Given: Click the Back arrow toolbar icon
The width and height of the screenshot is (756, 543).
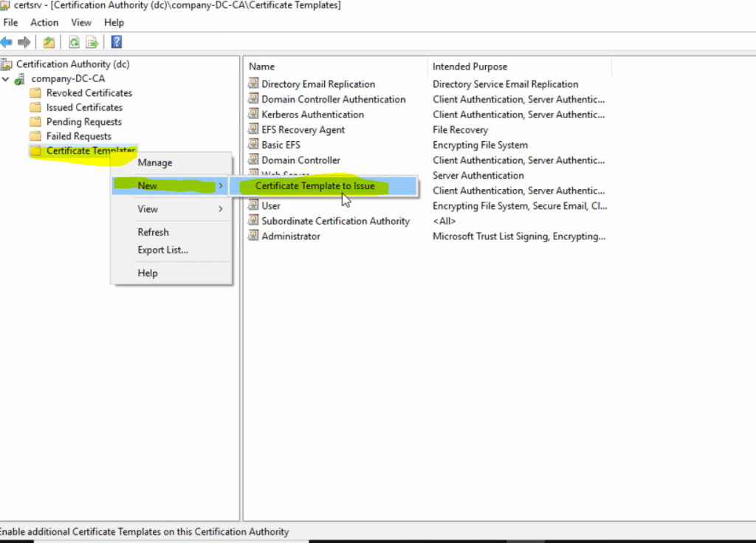Looking at the screenshot, I should 7,42.
